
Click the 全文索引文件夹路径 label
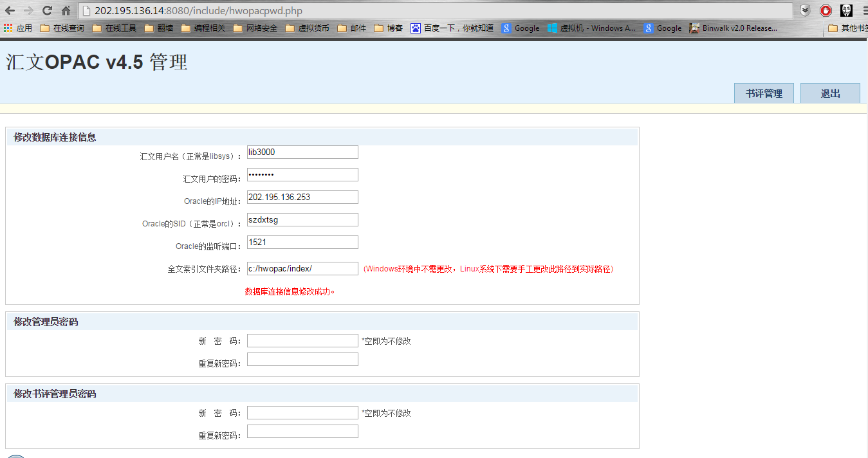(205, 269)
